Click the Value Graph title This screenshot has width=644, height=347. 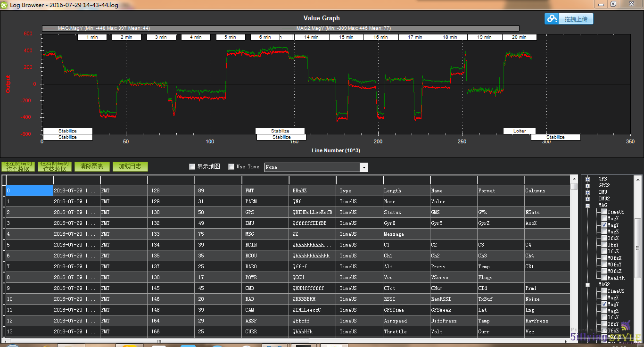coord(322,18)
